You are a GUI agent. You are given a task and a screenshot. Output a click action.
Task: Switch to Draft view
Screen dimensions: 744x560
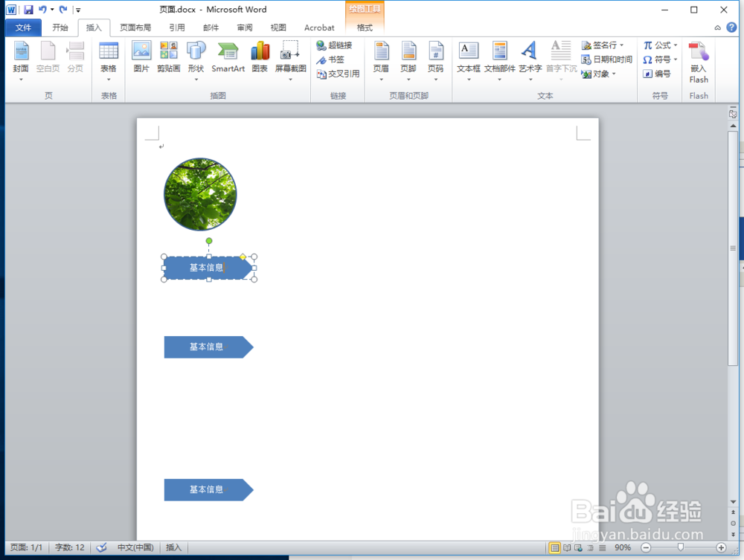tap(602, 547)
